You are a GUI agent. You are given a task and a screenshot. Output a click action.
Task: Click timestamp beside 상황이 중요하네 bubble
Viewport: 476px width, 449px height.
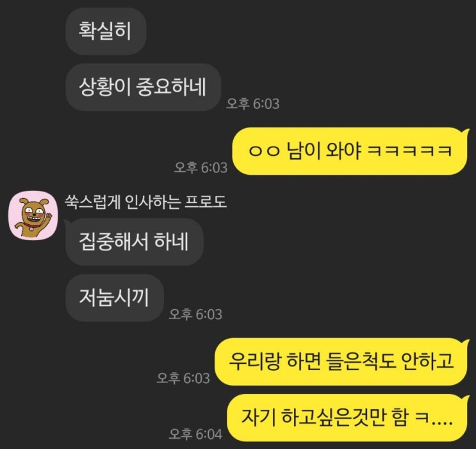(252, 104)
